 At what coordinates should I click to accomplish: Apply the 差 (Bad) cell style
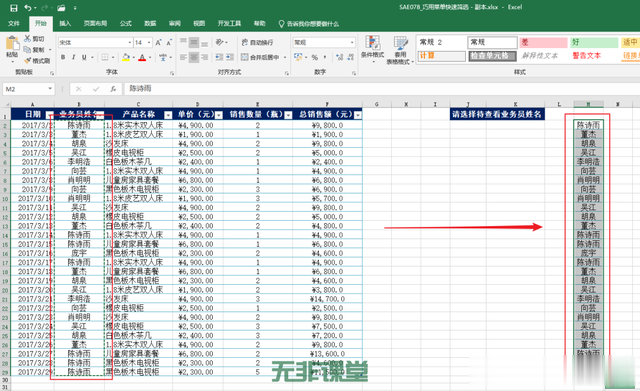(x=543, y=42)
